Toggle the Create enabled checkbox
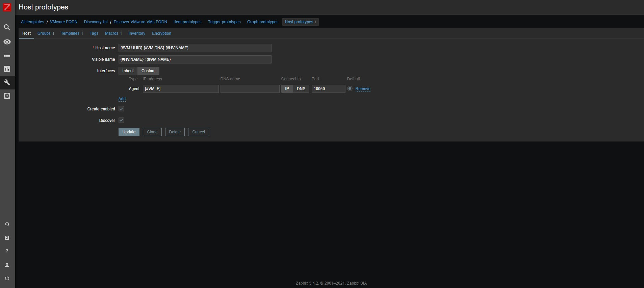 coord(121,109)
